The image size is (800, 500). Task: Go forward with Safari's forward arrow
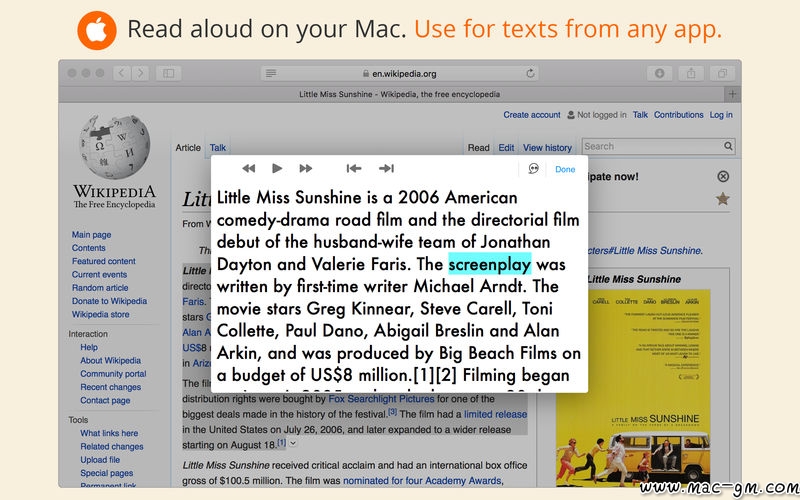point(140,73)
